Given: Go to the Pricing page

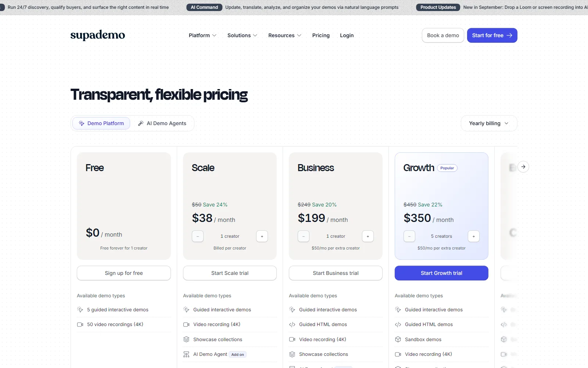Looking at the screenshot, I should tap(321, 35).
